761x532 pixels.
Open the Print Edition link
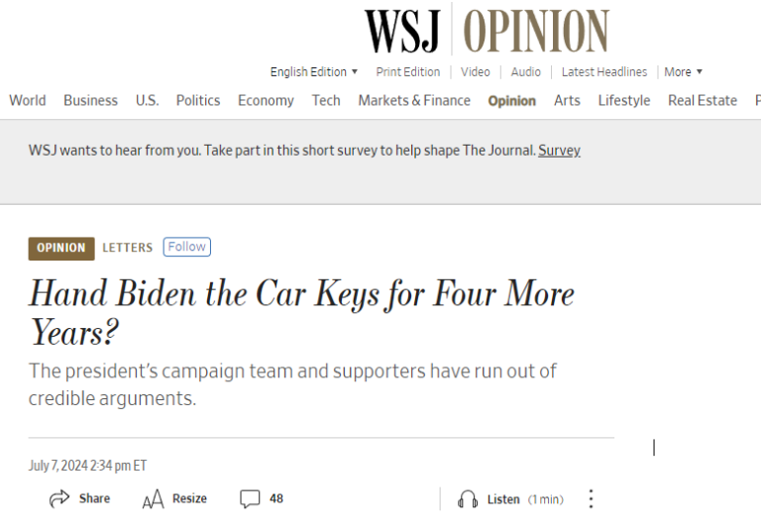407,72
